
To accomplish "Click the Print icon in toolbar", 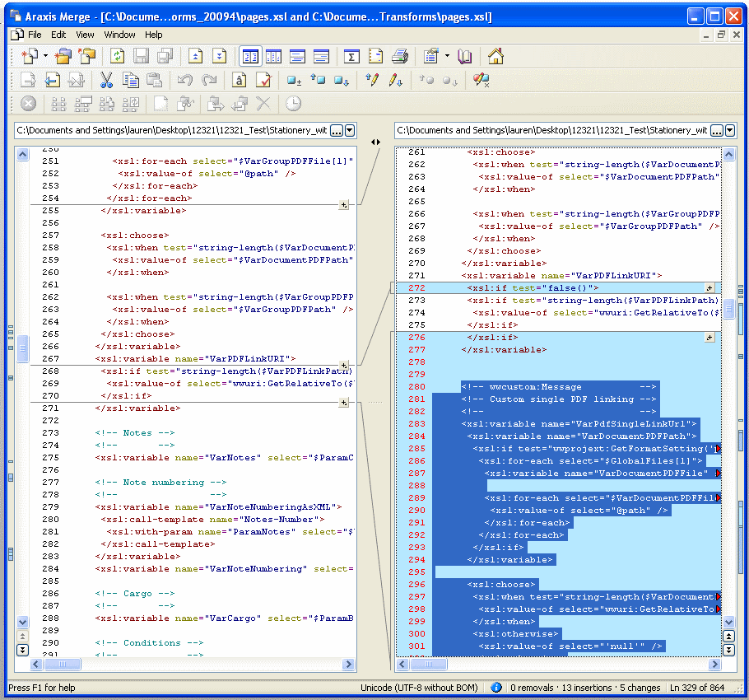I will pyautogui.click(x=400, y=57).
